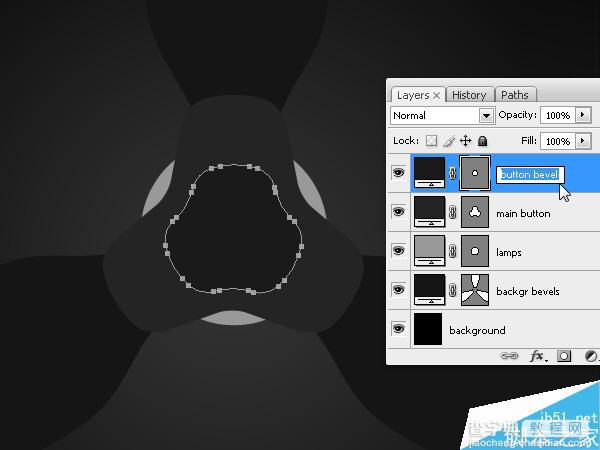
Task: Select the lamps layer name
Action: (509, 253)
